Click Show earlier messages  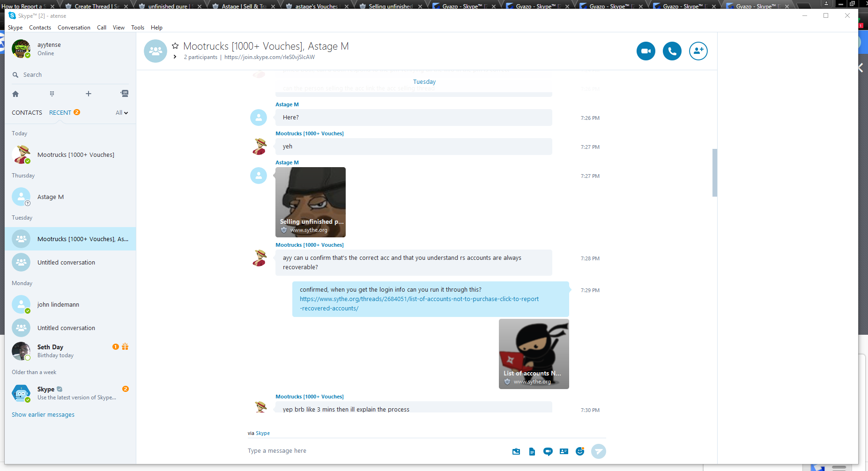(x=43, y=415)
